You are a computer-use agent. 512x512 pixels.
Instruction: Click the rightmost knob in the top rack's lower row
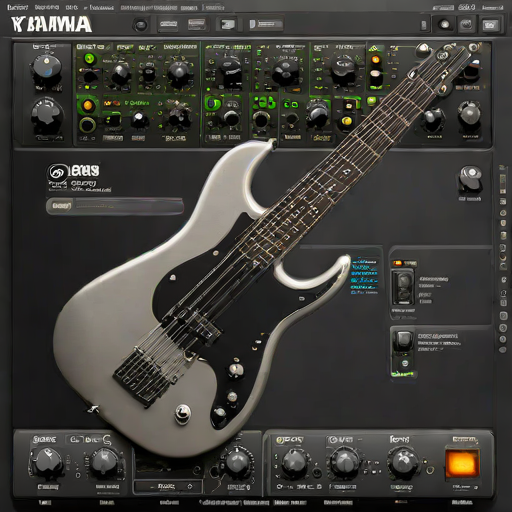(x=469, y=113)
